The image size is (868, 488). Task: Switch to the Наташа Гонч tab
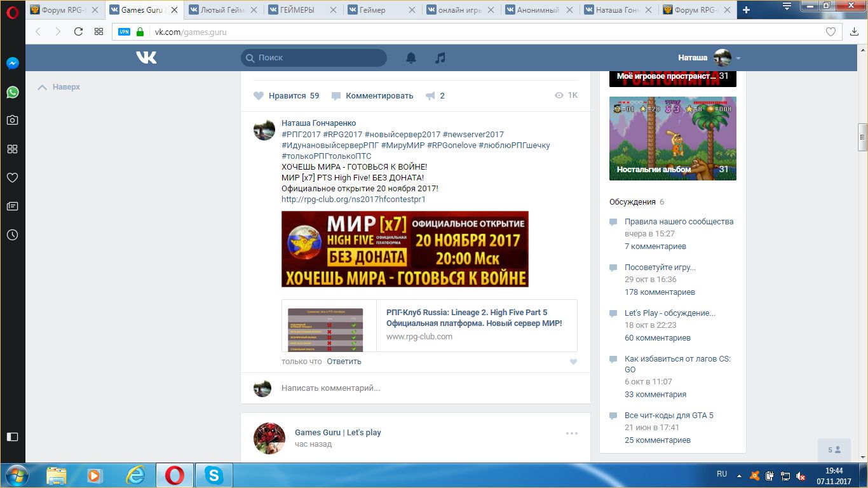click(620, 10)
